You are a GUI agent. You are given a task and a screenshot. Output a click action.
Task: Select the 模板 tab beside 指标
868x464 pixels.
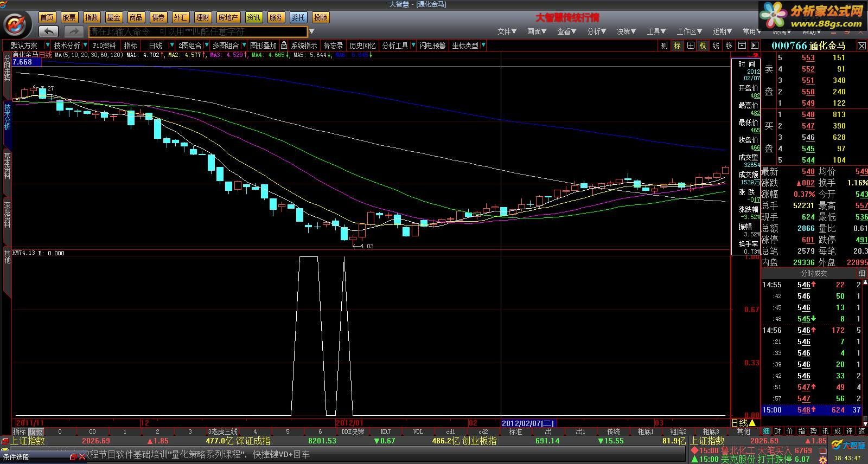[x=36, y=431]
